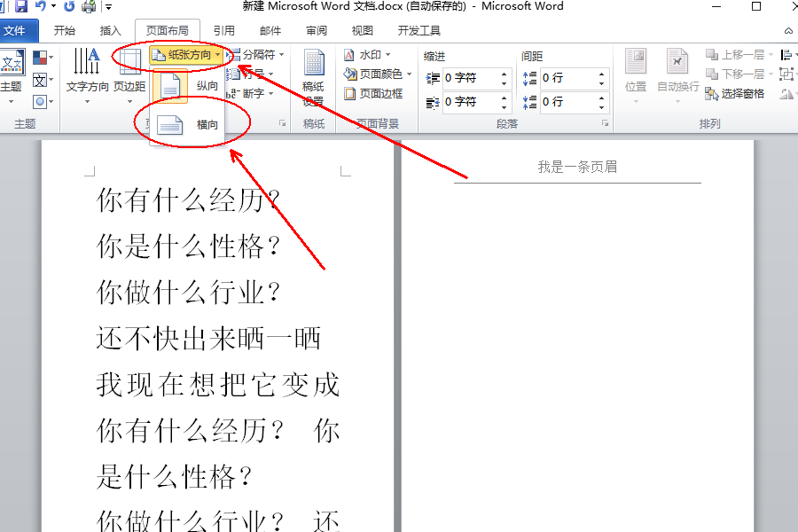Open the 位置 position menu
The width and height of the screenshot is (798, 532).
[636, 76]
